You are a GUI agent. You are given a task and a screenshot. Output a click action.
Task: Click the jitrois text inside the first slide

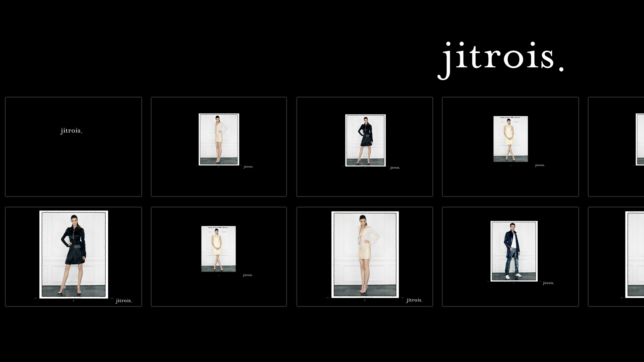pyautogui.click(x=71, y=131)
